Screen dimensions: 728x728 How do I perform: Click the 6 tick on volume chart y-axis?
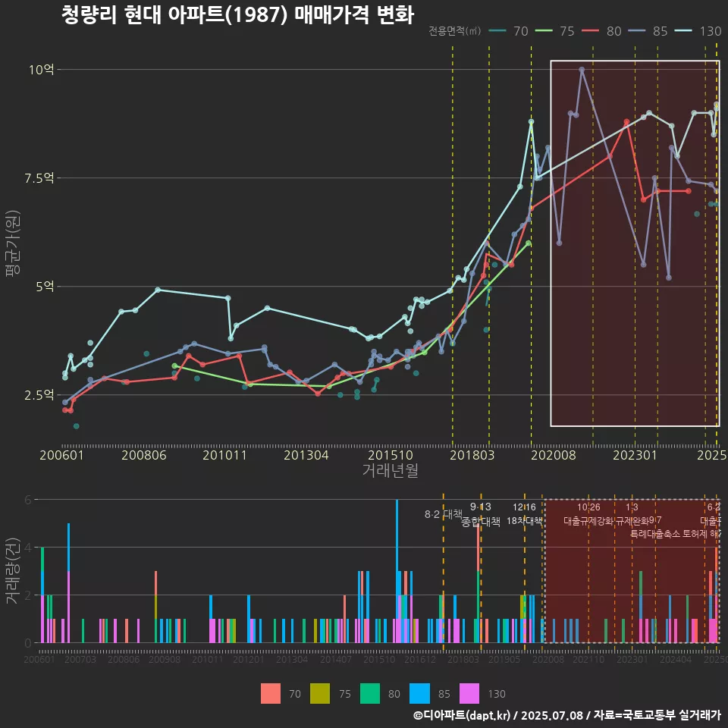point(28,500)
